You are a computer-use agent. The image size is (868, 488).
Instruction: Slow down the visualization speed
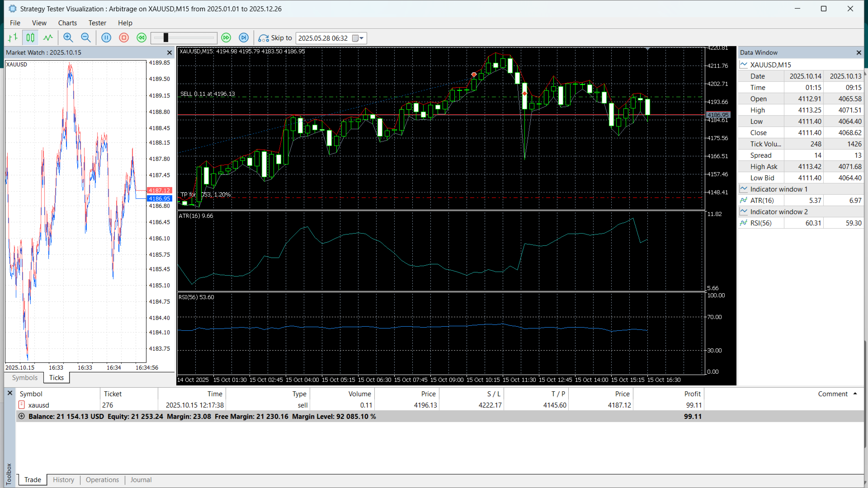(142, 38)
